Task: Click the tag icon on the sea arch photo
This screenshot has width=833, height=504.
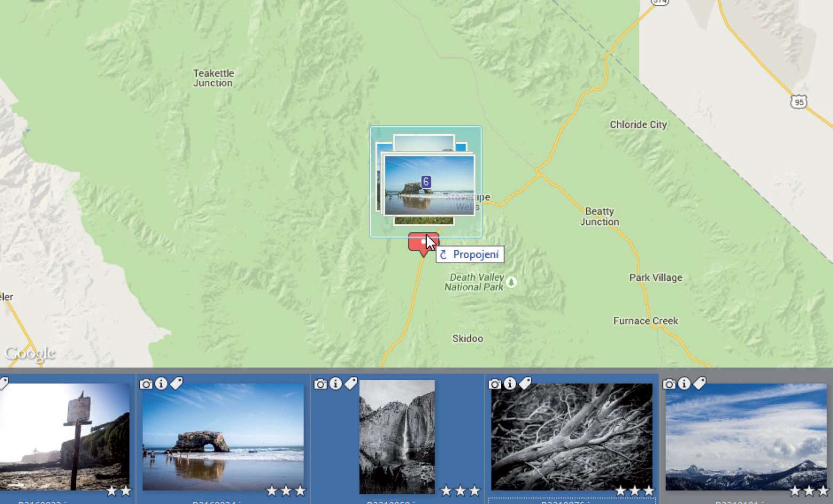Action: 177,384
